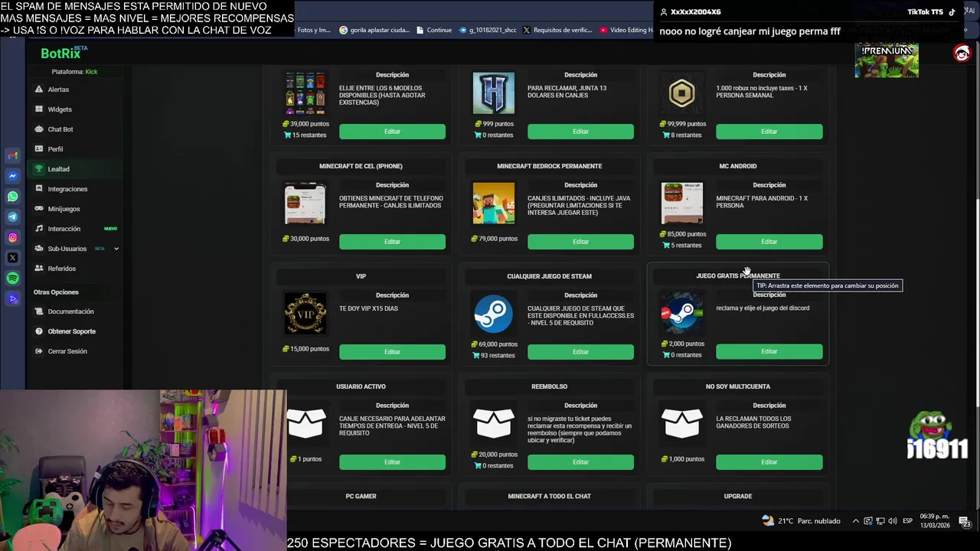This screenshot has width=980, height=551.
Task: Click the VIP reward image
Action: [305, 314]
